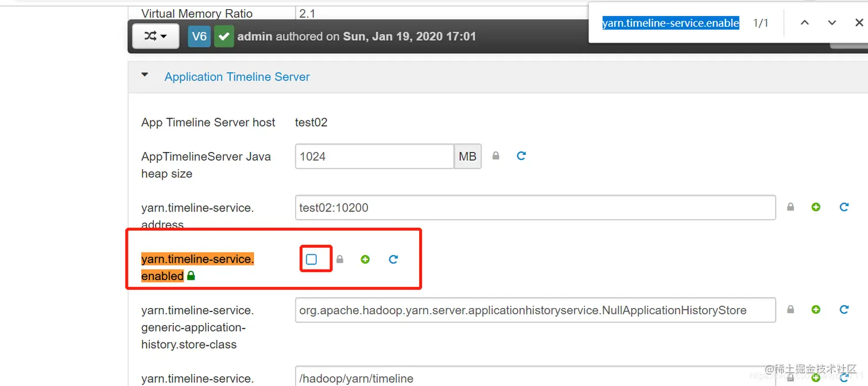Screen dimensions: 868x386
Task: Click the yarn.timeline-service.enabled label
Action: point(197,267)
